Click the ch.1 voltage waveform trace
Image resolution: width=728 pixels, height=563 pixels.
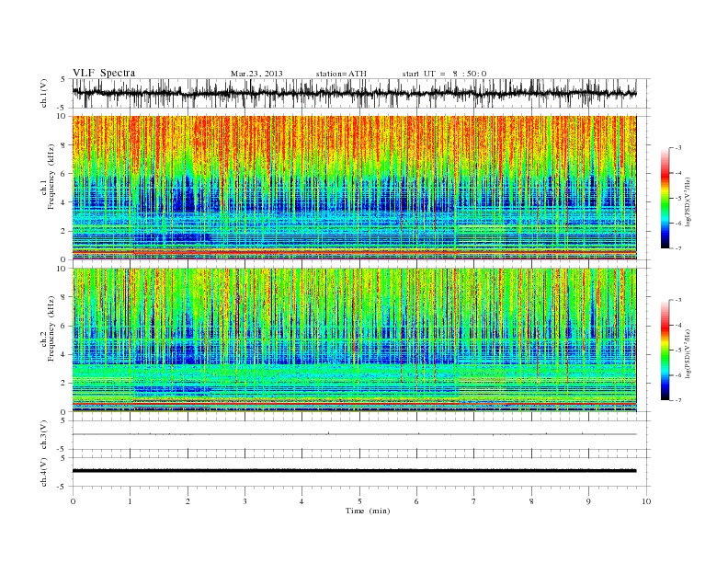[354, 93]
